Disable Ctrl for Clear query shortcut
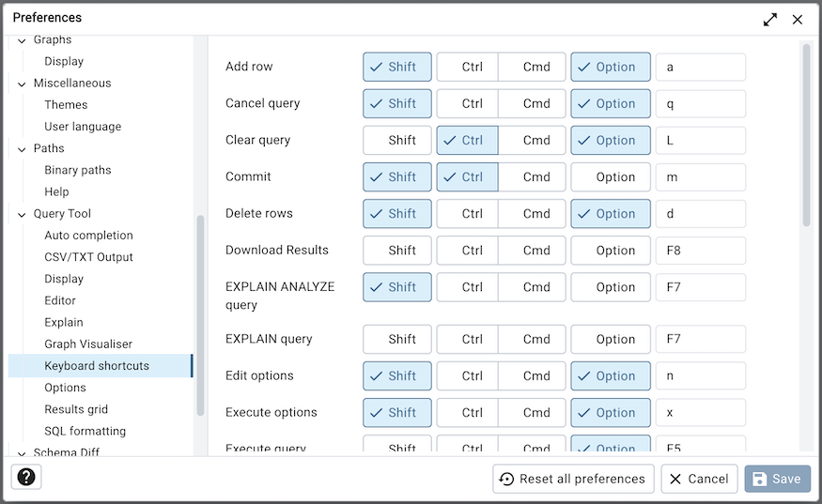 [468, 141]
